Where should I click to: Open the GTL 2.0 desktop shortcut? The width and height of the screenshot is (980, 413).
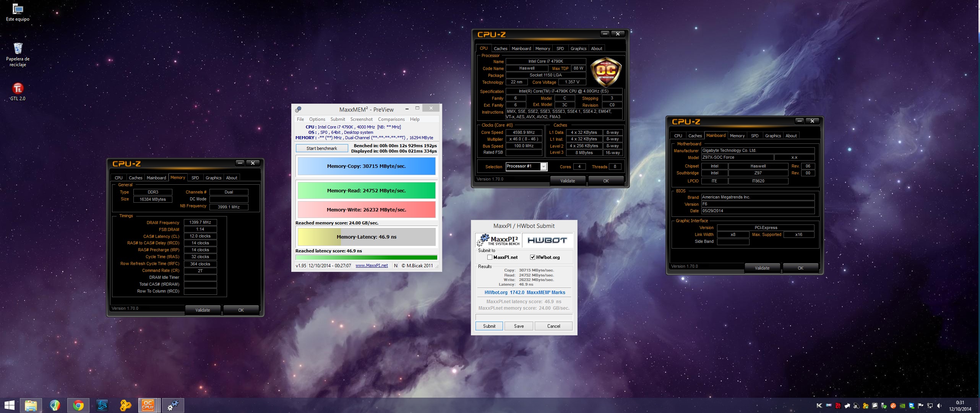click(x=18, y=92)
